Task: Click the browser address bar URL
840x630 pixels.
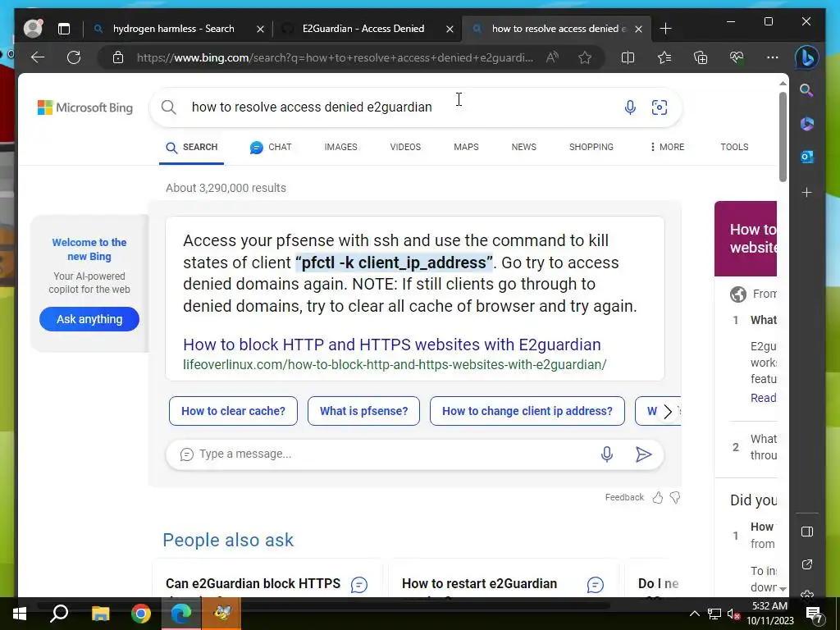Action: (335, 57)
